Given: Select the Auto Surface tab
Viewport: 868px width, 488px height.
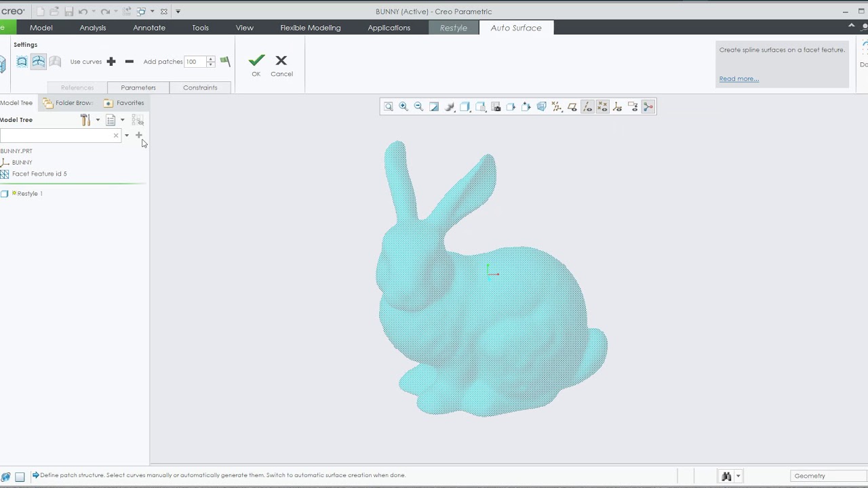Looking at the screenshot, I should (x=516, y=28).
